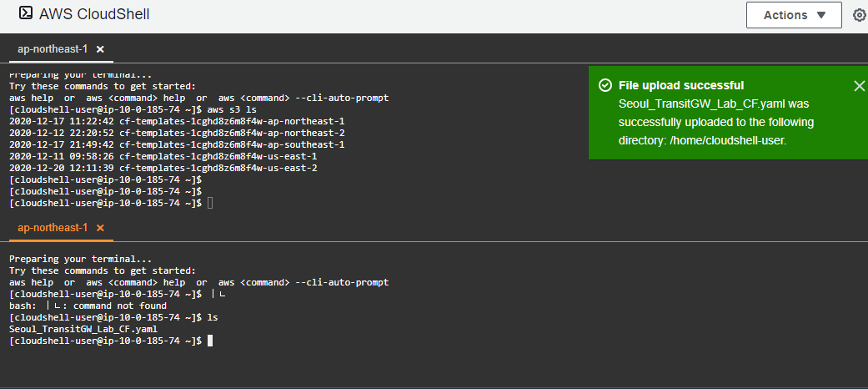Click bucket cf-templates-1cghd8z6m8f4w-us-east-2 line

tap(163, 168)
